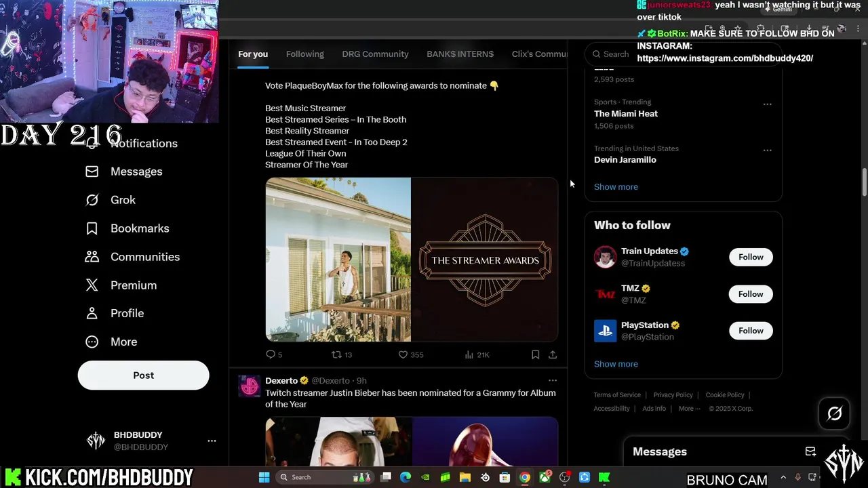868x488 pixels.
Task: Show more trending topics
Action: [x=616, y=187]
